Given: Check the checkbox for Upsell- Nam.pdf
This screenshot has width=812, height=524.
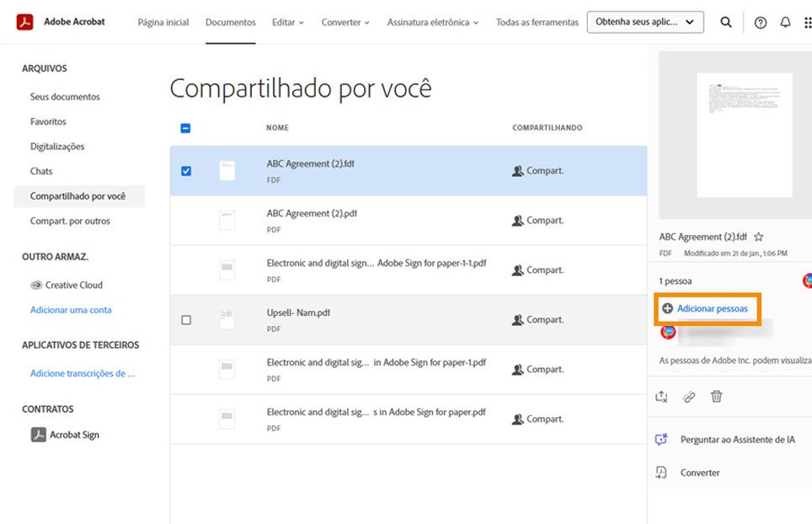Looking at the screenshot, I should 187,320.
